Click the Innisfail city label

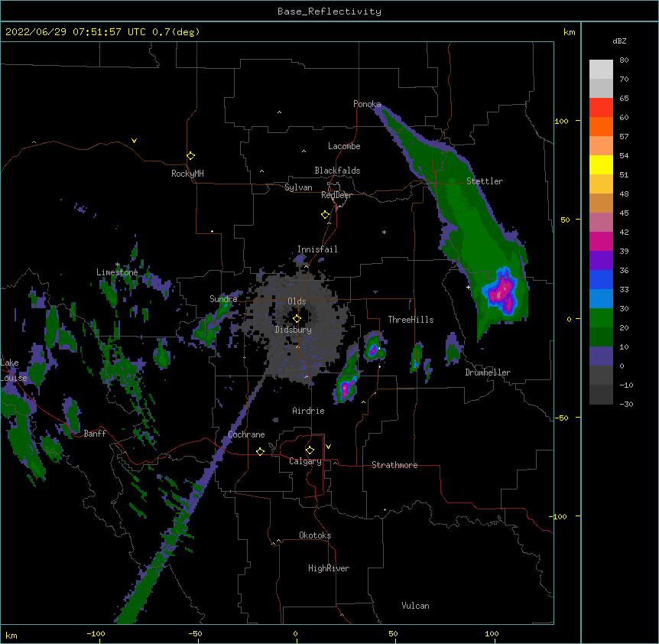317,249
